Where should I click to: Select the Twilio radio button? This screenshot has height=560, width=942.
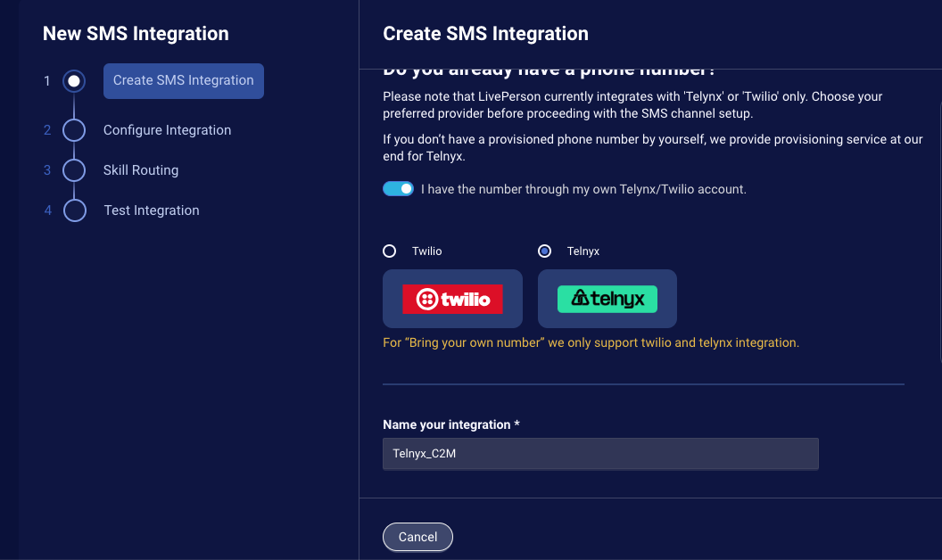point(389,251)
